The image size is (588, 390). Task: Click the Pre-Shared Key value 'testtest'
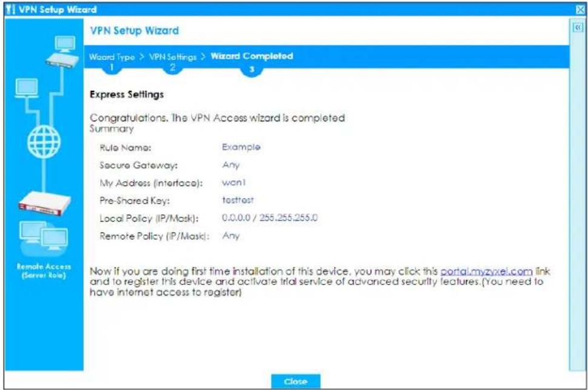click(x=238, y=200)
